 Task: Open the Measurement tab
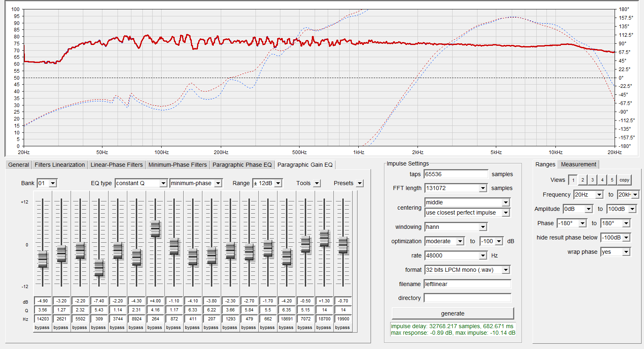(578, 164)
